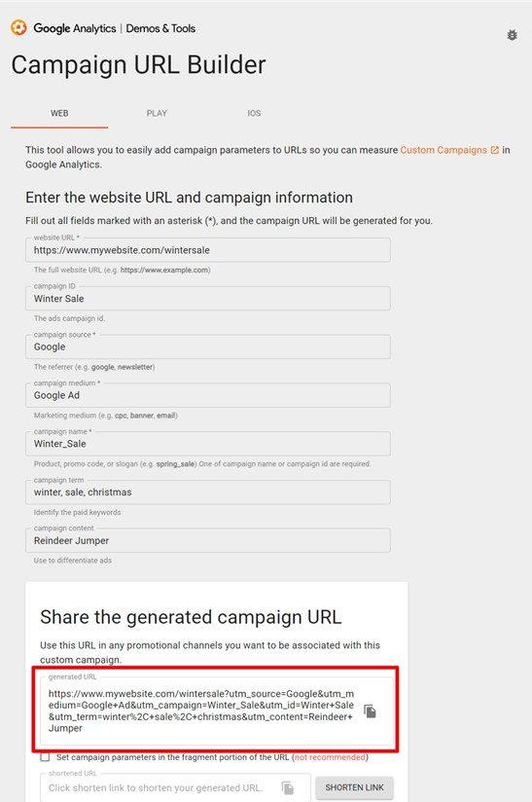Click the Google Analytics logo icon

pos(18,27)
